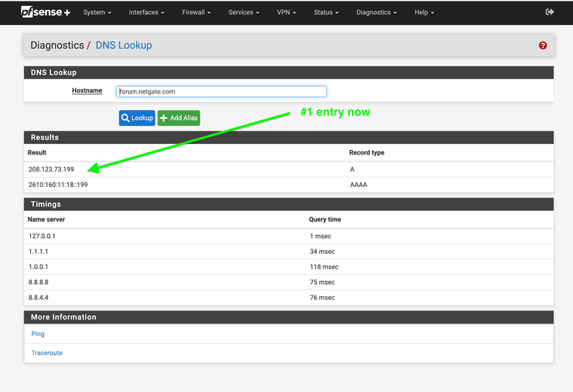Click the DNS Lookup breadcrumb link
This screenshot has width=573, height=392.
pos(124,45)
